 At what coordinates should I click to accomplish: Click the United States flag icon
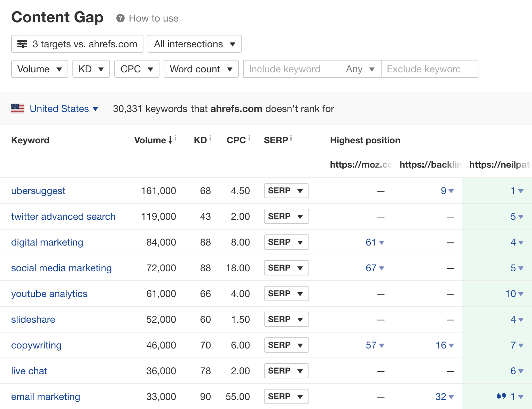(x=18, y=109)
